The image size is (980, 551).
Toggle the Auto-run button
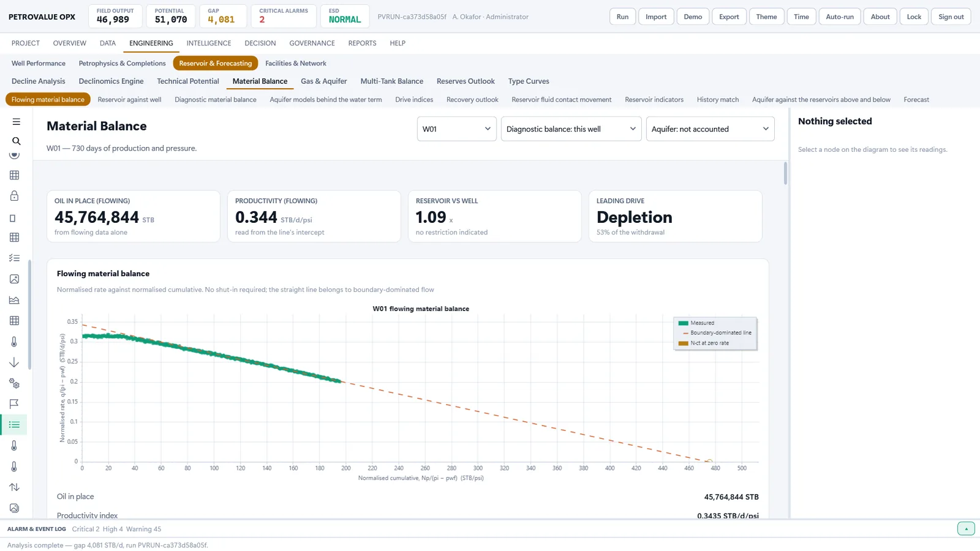[840, 17]
